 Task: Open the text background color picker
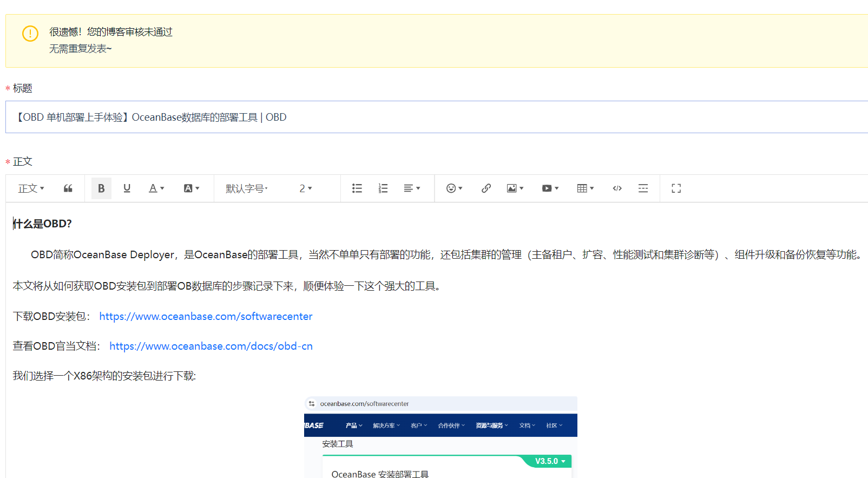(x=192, y=188)
